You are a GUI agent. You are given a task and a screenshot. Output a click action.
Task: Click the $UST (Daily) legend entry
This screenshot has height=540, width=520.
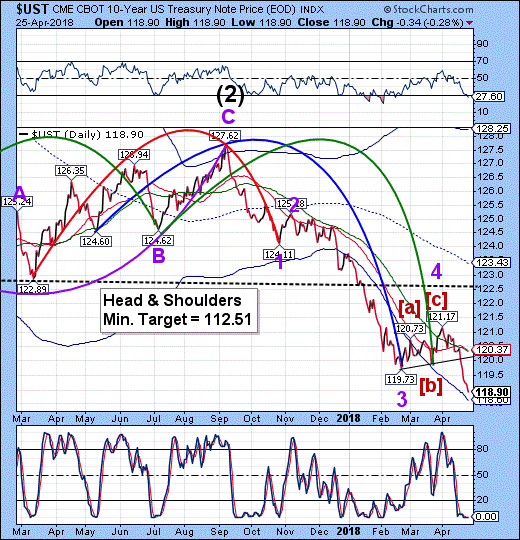(x=81, y=135)
